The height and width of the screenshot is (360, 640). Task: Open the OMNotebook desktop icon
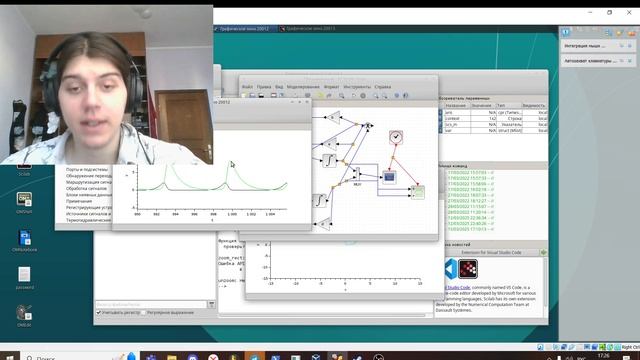pos(24,240)
